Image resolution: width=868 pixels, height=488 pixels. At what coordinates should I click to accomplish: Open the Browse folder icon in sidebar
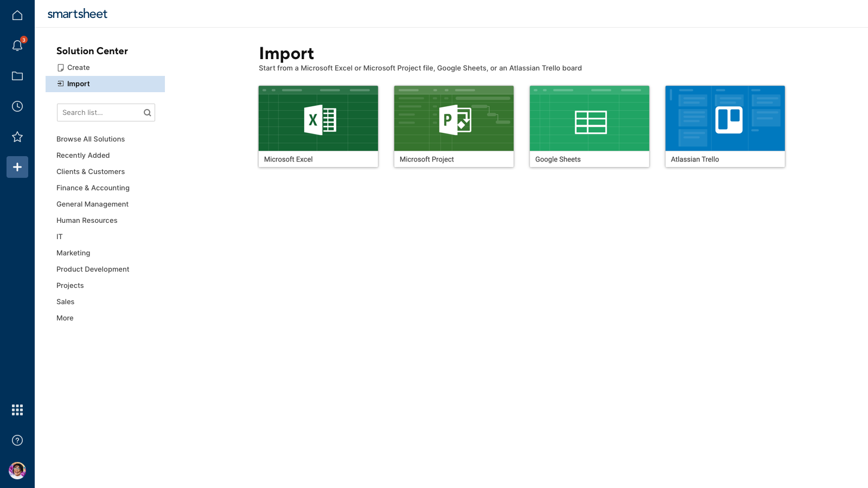pos(17,76)
